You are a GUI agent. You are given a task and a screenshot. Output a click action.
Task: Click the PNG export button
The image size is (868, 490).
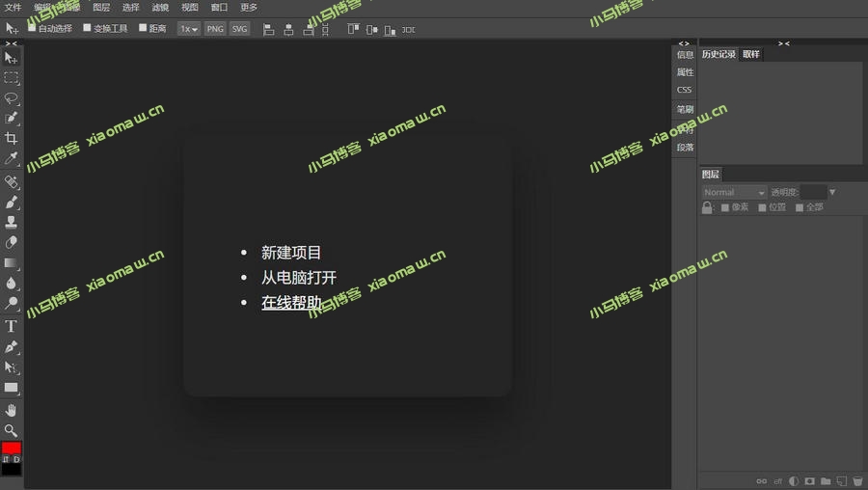pos(215,29)
